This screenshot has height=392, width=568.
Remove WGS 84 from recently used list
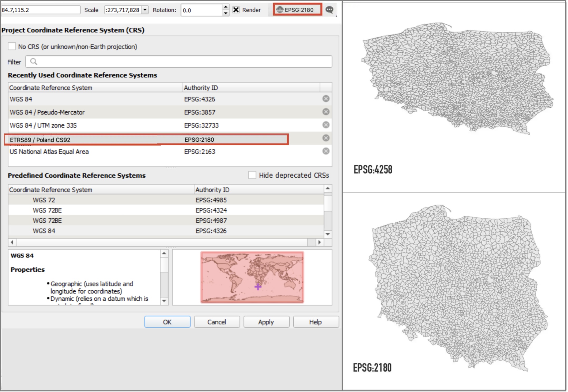coord(326,99)
